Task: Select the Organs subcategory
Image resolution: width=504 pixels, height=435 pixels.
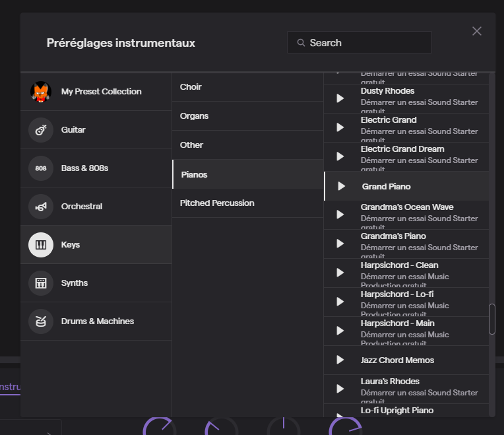Action: (x=194, y=116)
